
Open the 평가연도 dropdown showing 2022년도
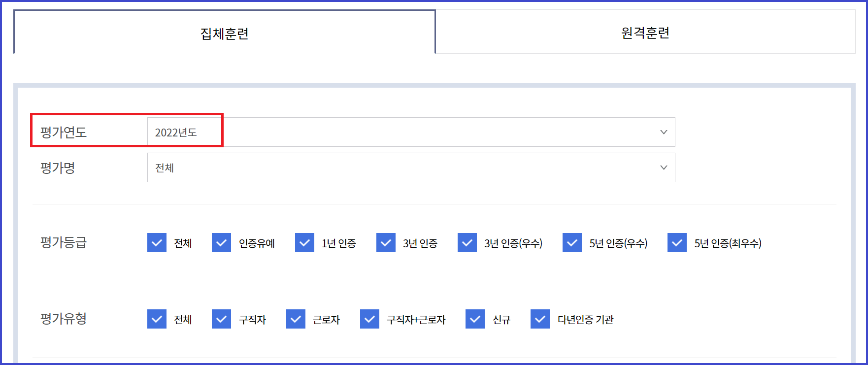411,132
